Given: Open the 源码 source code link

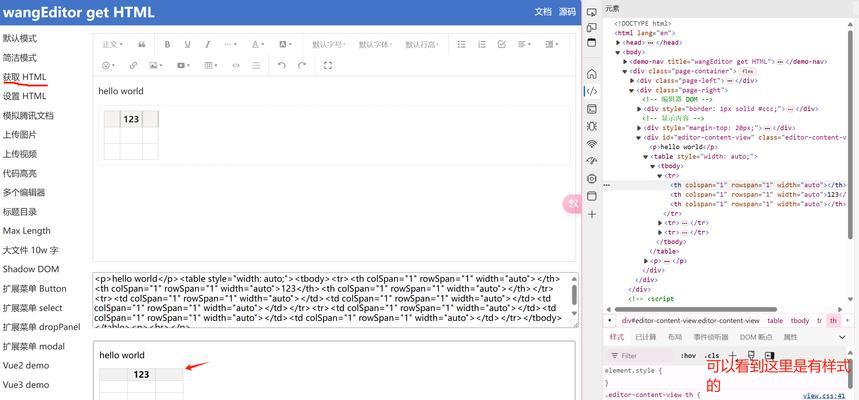Looking at the screenshot, I should click(x=567, y=12).
